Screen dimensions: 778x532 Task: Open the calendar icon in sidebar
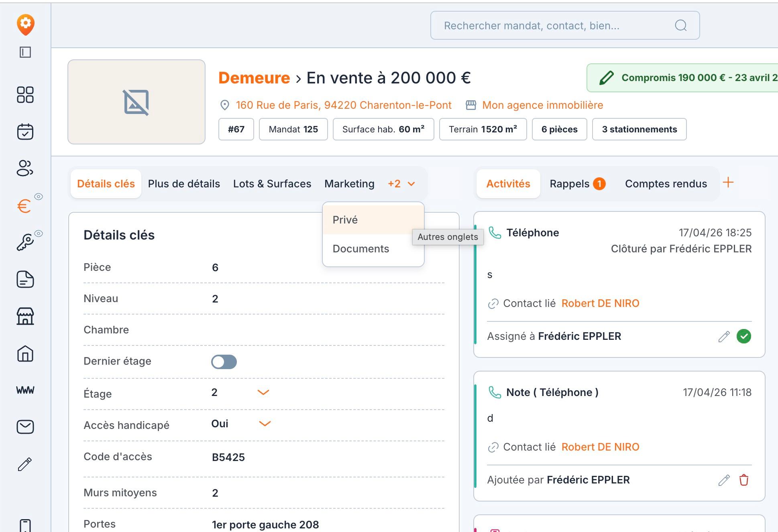25,132
